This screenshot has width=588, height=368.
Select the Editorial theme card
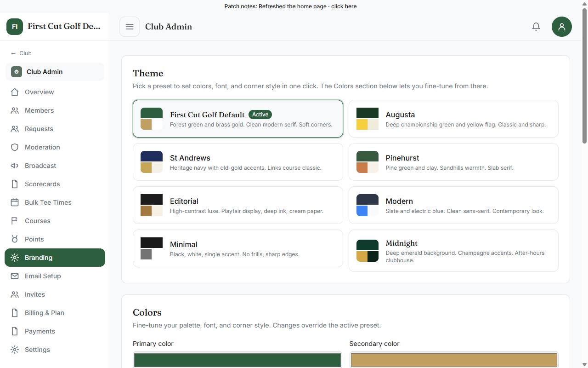click(x=238, y=205)
